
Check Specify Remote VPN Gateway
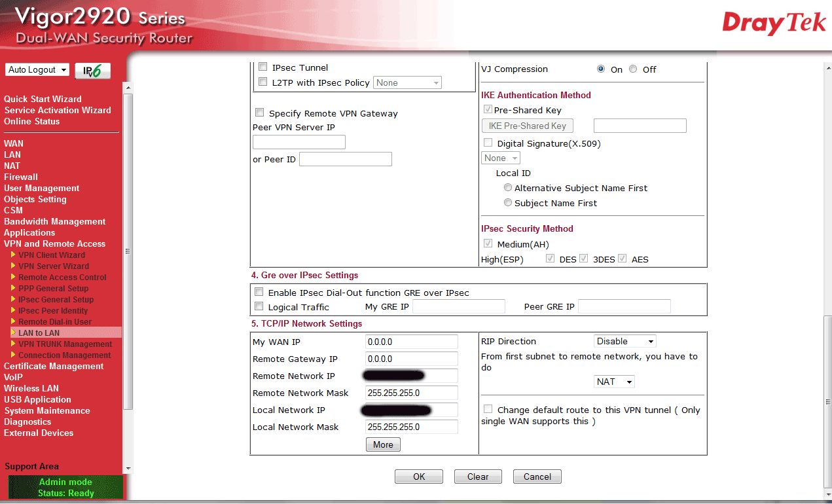point(260,113)
